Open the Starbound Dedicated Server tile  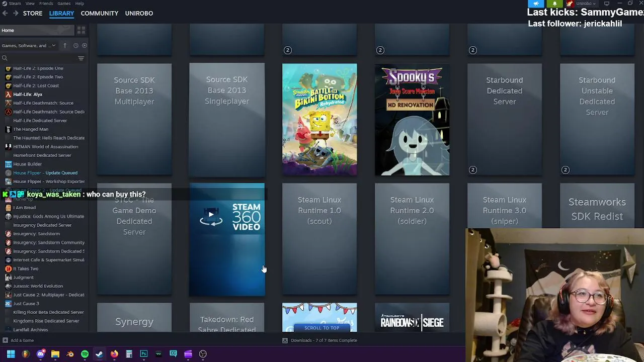coord(505,120)
